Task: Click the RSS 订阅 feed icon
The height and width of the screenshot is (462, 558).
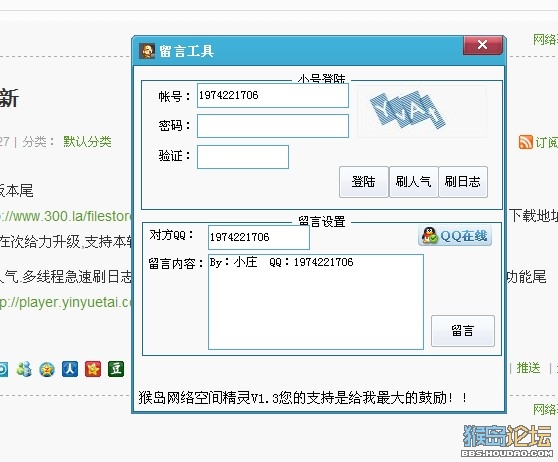Action: [526, 142]
